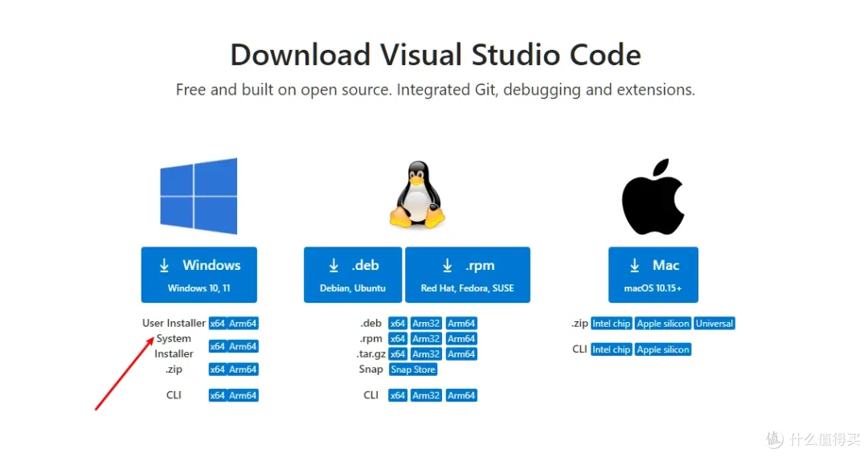Click the Free and built on open source subtitle

click(x=436, y=90)
